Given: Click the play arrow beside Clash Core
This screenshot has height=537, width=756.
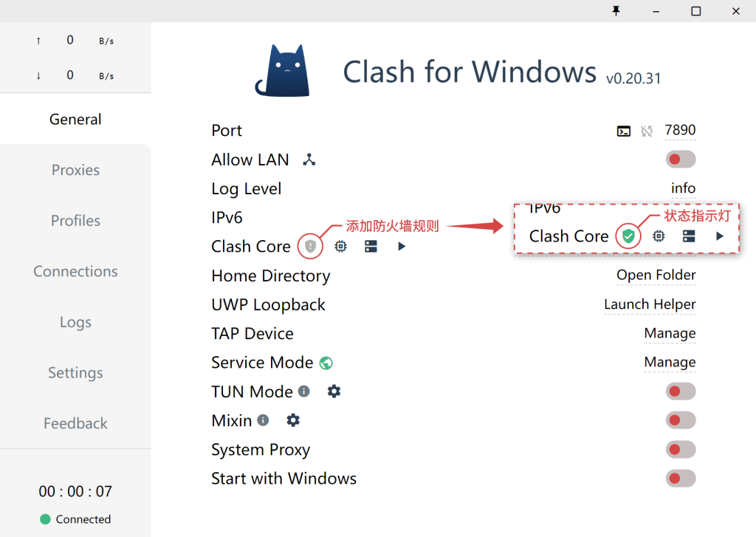Looking at the screenshot, I should (x=402, y=246).
